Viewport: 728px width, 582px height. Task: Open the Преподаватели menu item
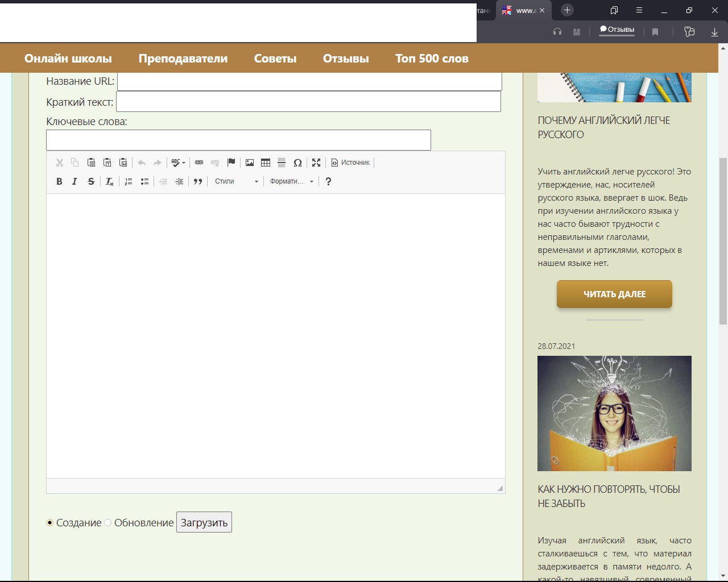183,59
